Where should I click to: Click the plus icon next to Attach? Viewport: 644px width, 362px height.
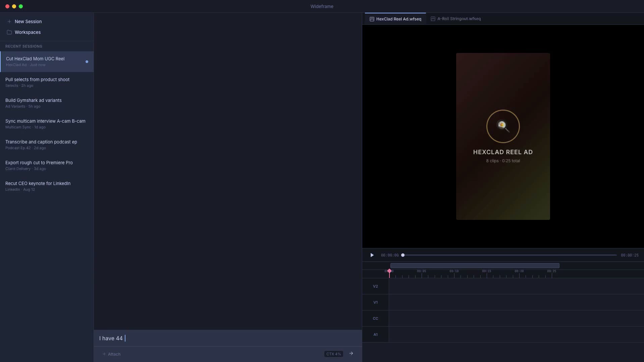point(104,354)
